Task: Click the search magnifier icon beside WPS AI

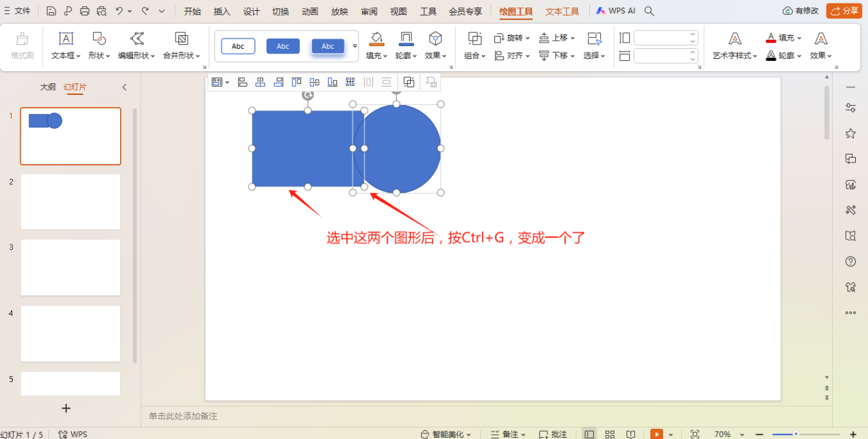Action: (x=648, y=11)
